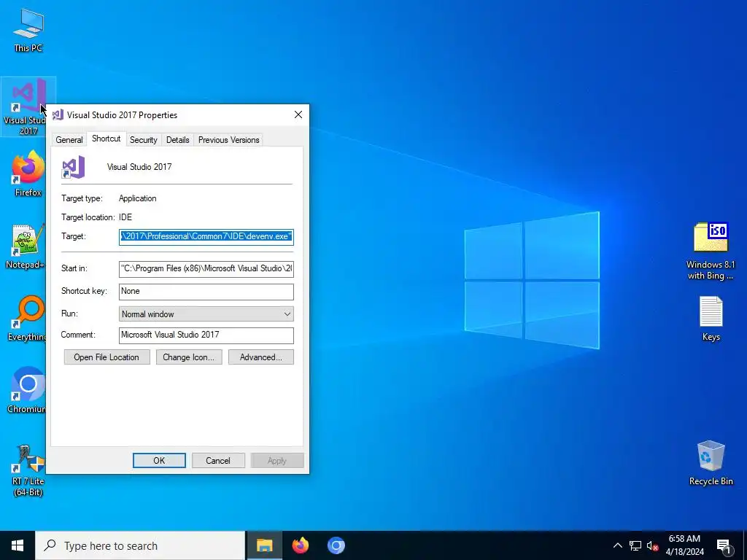Click the large Visual Studio icon in Shortcut tab

click(73, 167)
